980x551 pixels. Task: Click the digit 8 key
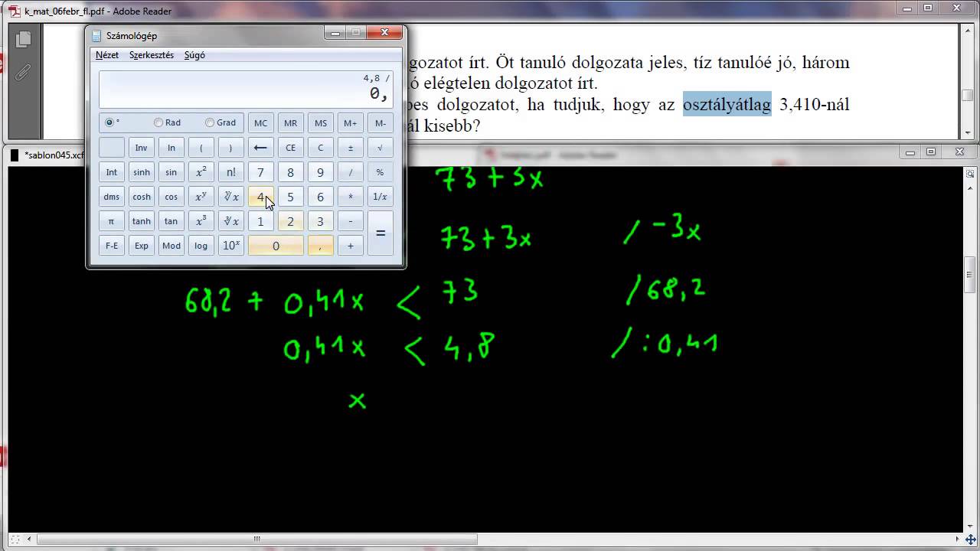[290, 172]
